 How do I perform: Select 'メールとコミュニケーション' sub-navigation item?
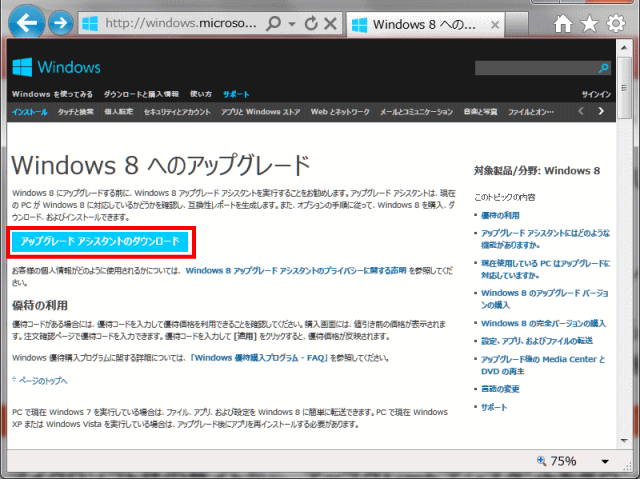pos(416,112)
